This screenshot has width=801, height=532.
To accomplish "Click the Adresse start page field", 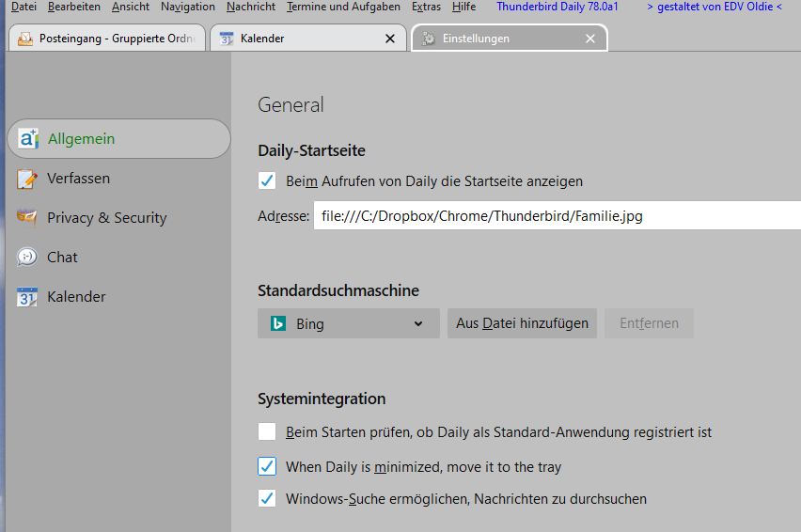I will pyautogui.click(x=557, y=216).
